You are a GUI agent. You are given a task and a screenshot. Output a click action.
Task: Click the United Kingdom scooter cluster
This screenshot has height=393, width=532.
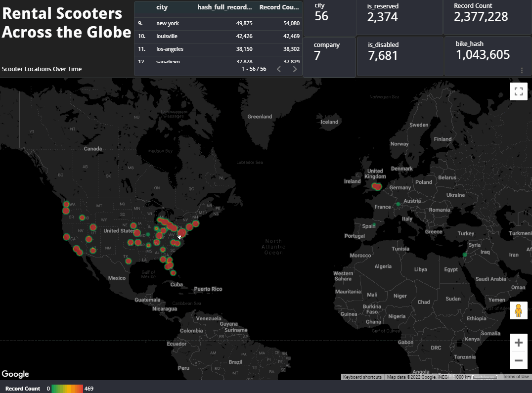point(377,186)
